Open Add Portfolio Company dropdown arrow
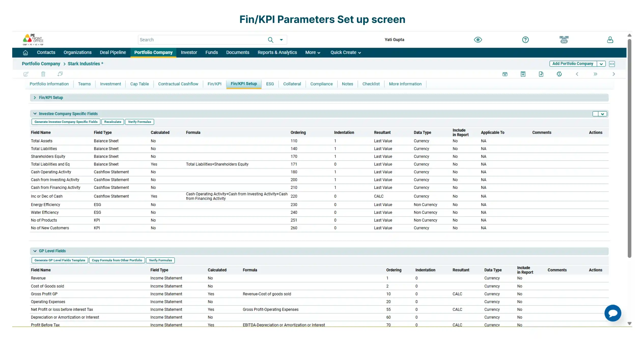644x339 pixels. pos(601,64)
